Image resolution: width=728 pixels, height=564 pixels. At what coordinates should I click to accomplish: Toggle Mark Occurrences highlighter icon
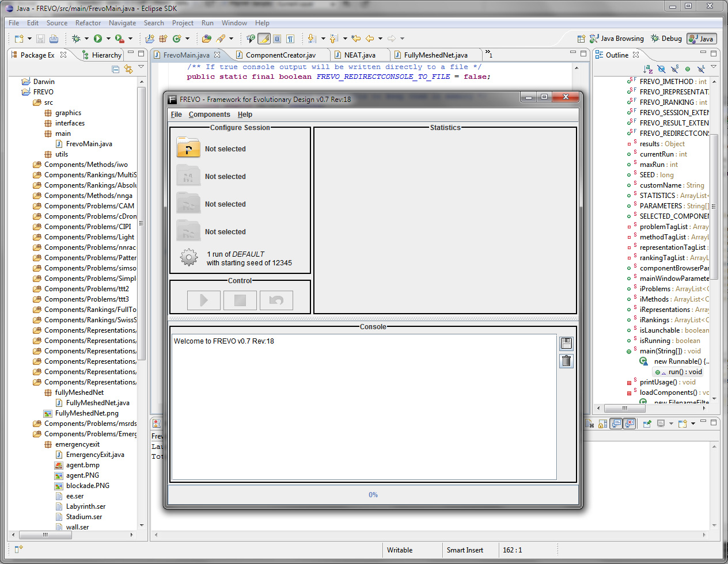[x=264, y=39]
